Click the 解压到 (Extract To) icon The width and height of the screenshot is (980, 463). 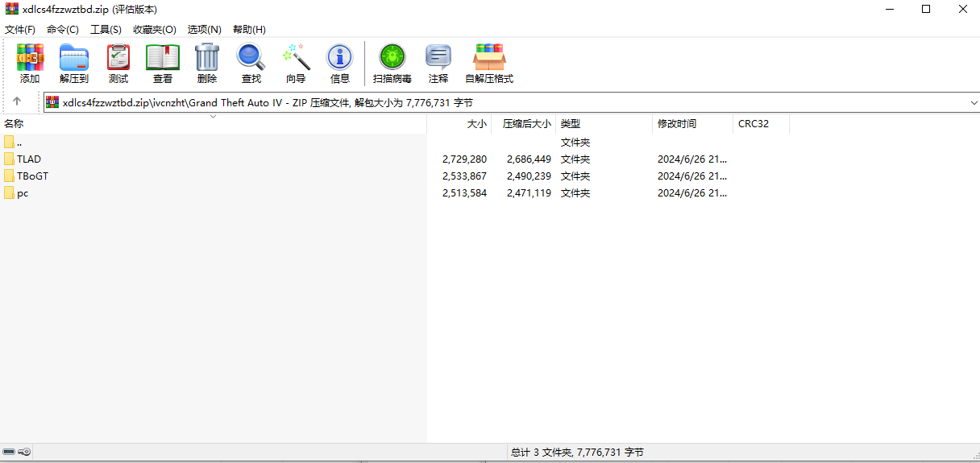pyautogui.click(x=74, y=64)
